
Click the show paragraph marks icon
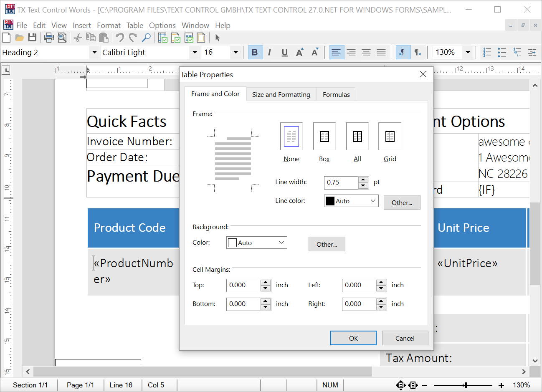click(403, 52)
